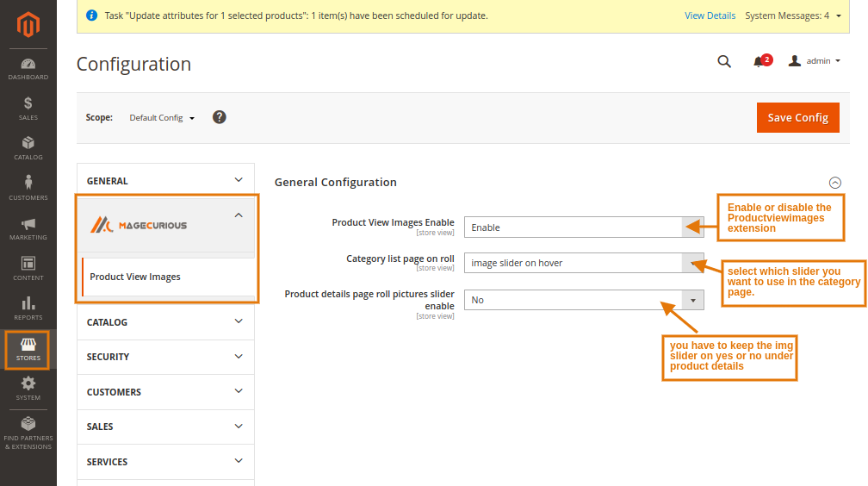Click the Save Config button
868x486 pixels.
pyautogui.click(x=797, y=117)
